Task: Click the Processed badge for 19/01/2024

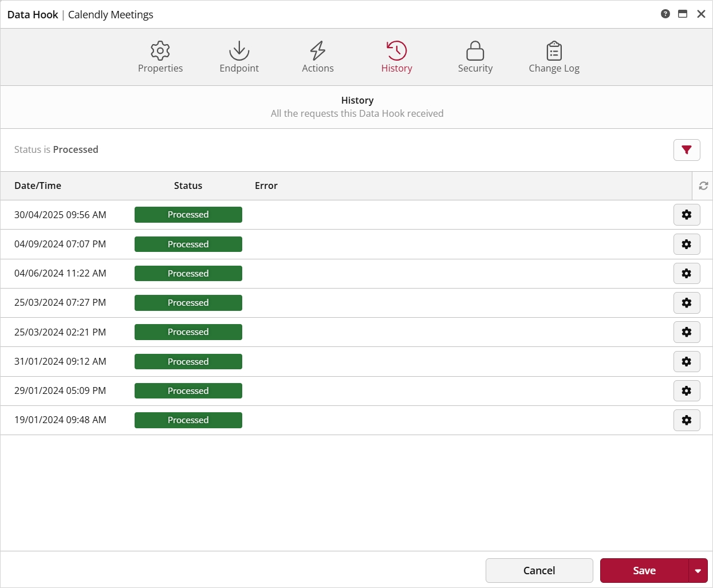Action: tap(188, 420)
